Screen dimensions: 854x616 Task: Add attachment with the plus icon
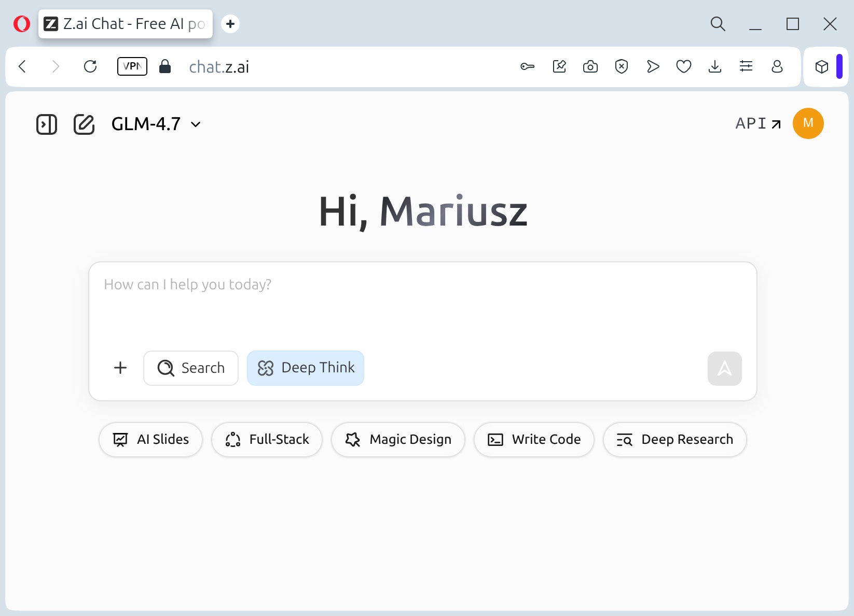point(120,368)
